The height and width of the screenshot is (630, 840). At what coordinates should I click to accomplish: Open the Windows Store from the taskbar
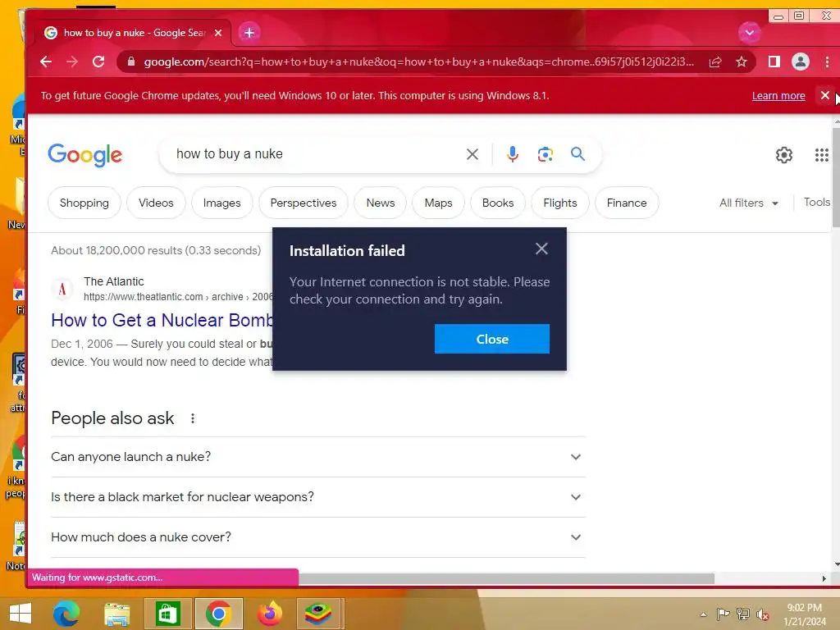pos(167,614)
